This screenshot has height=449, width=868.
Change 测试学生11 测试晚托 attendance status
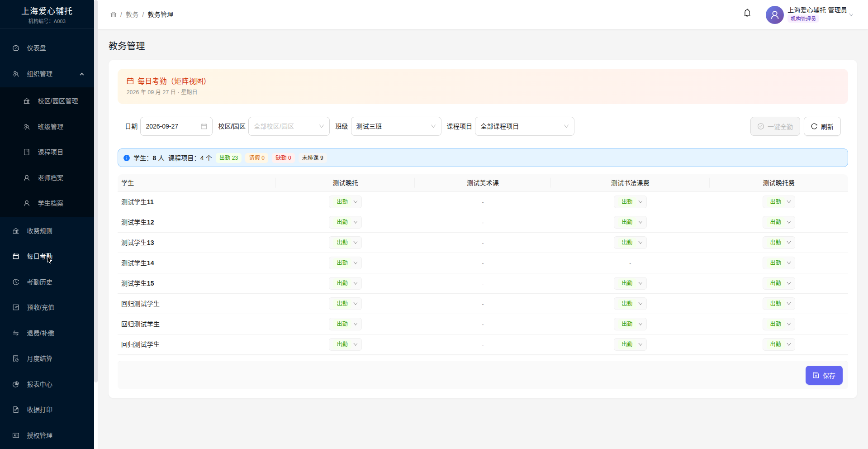[x=345, y=202]
